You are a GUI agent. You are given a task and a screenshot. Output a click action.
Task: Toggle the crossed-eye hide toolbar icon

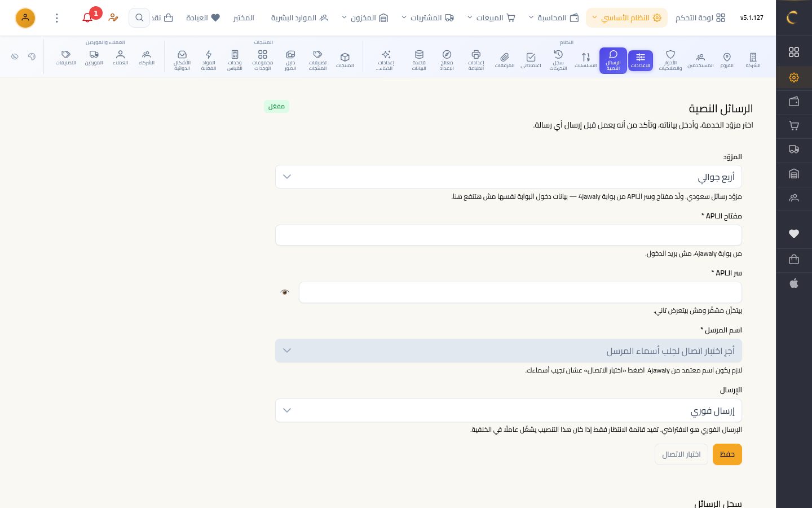(x=15, y=56)
